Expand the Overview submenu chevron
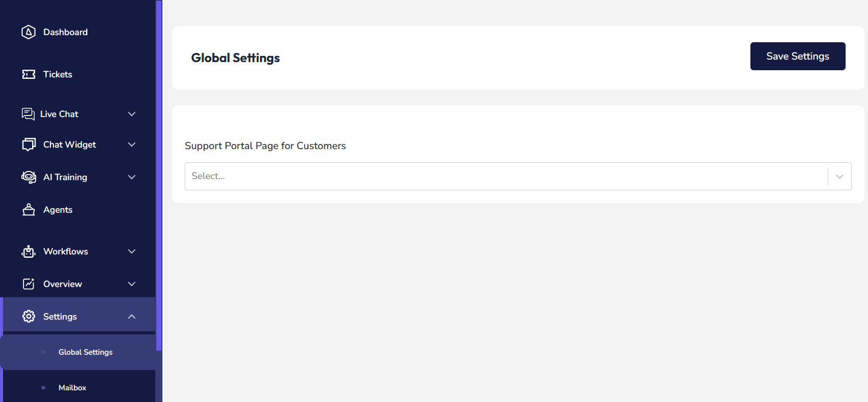 pyautogui.click(x=132, y=284)
